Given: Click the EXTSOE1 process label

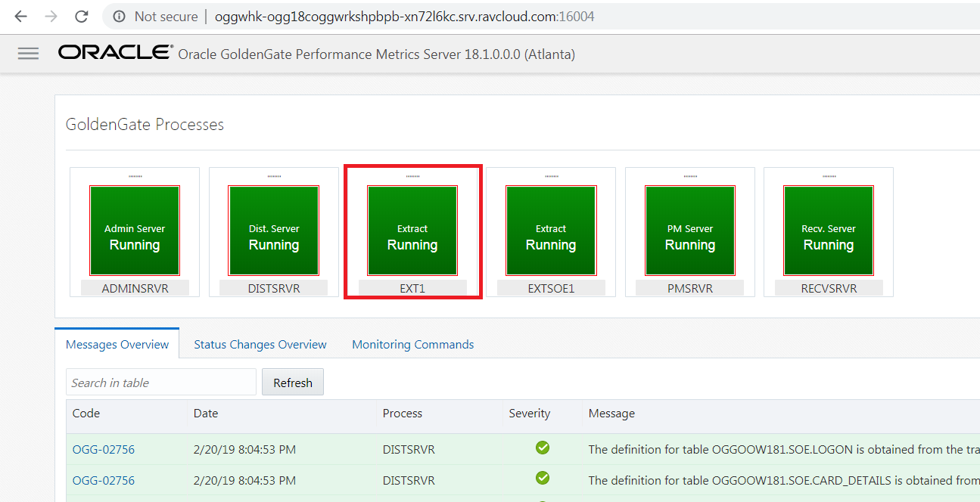Looking at the screenshot, I should click(551, 288).
